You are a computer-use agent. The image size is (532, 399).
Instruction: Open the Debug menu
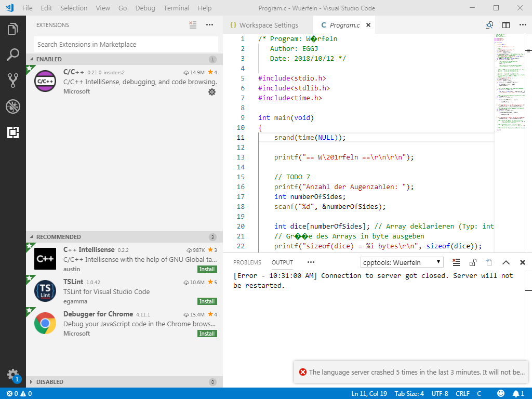tap(145, 8)
